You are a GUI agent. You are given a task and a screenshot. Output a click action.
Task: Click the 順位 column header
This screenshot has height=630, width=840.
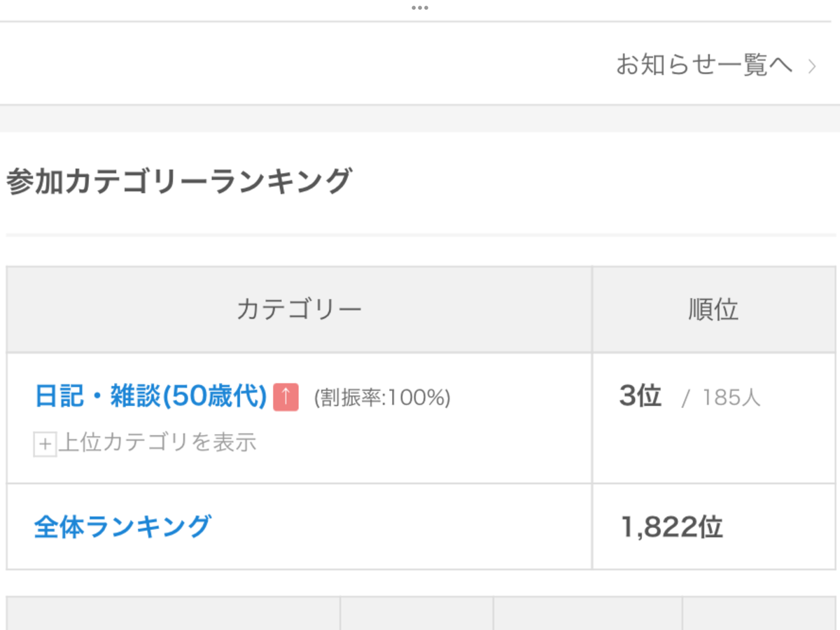click(x=714, y=309)
